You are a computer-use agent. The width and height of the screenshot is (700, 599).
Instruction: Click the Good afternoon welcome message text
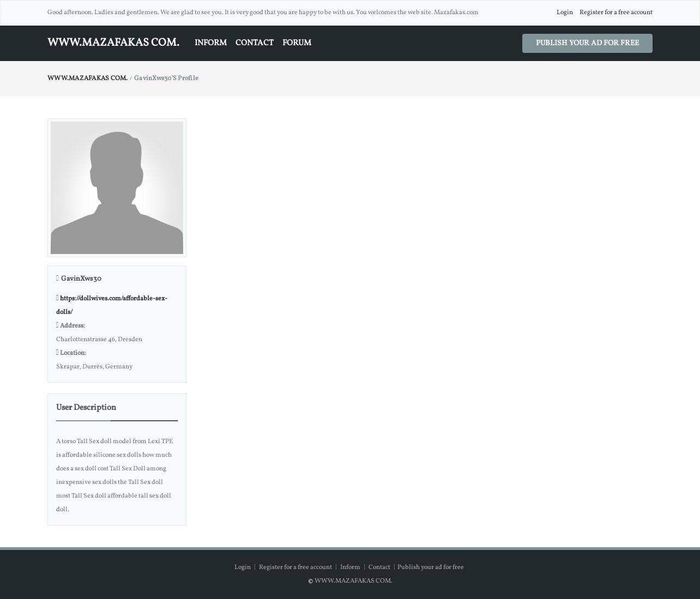(x=263, y=13)
